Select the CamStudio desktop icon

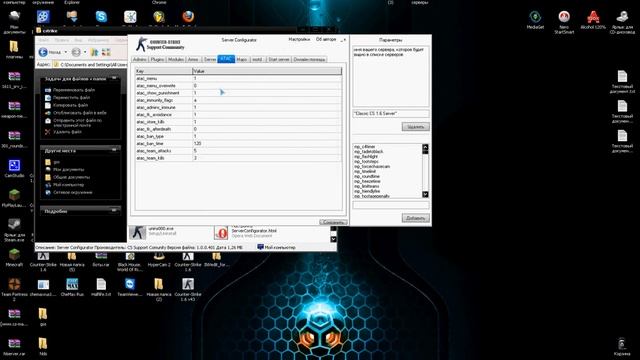[14, 168]
